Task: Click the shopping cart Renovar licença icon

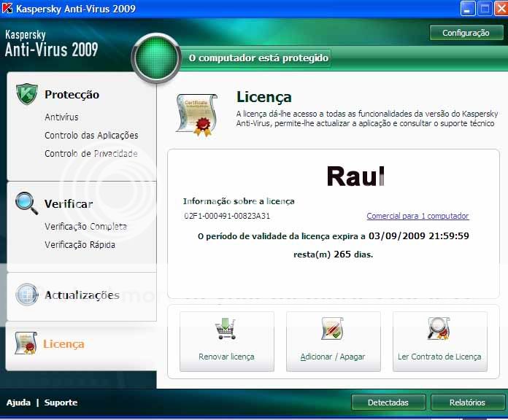Action: [x=226, y=330]
